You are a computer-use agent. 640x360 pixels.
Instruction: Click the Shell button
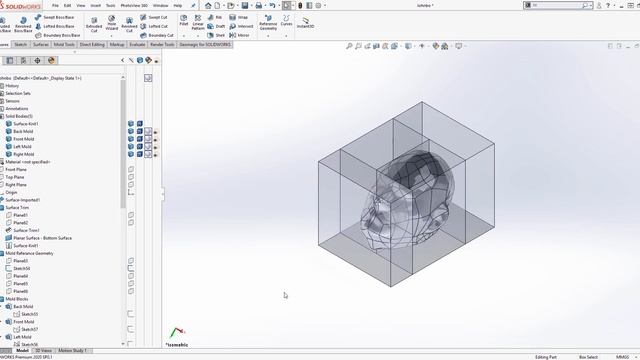pyautogui.click(x=216, y=35)
